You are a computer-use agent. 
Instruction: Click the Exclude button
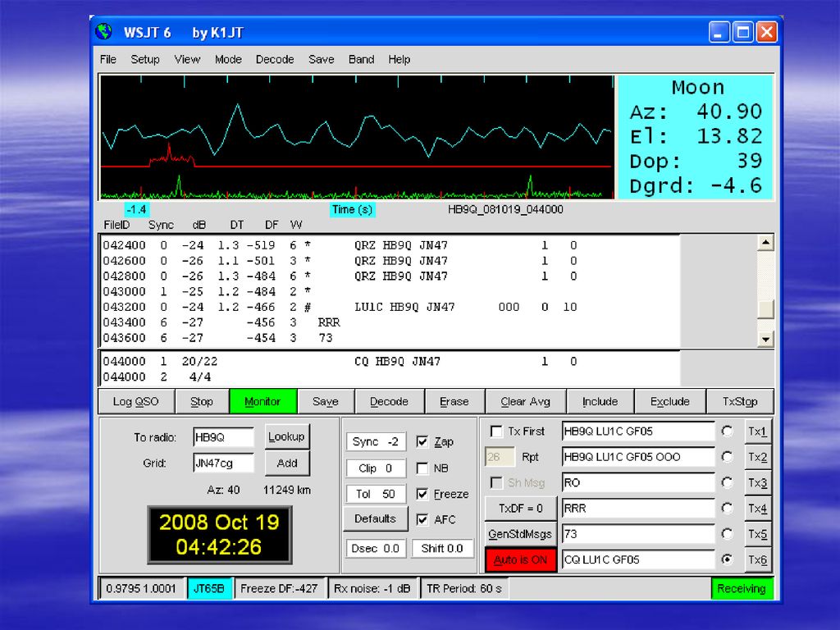point(669,401)
